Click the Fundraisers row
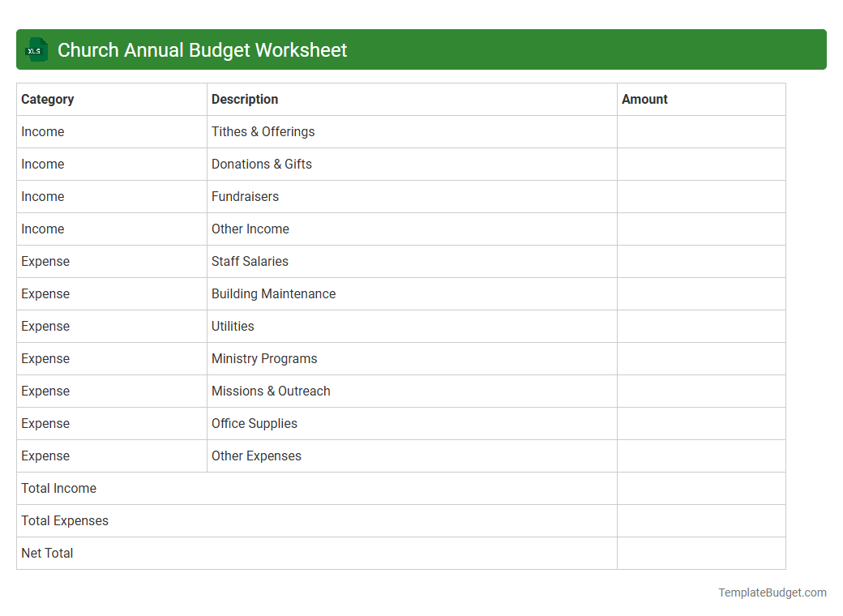The image size is (843, 616). (245, 196)
